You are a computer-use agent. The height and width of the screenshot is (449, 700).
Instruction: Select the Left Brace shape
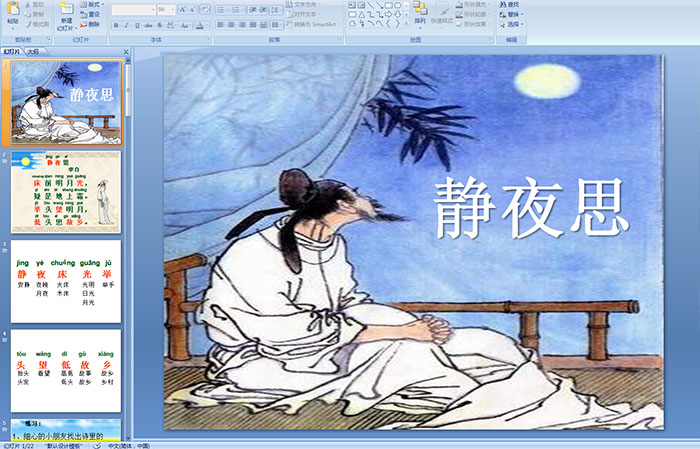(388, 24)
